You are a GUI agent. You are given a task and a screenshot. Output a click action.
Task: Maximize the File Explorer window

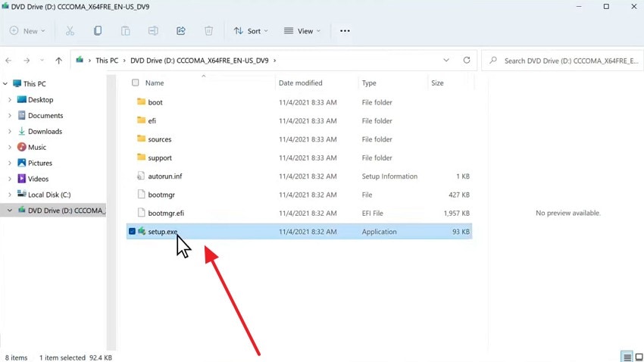tap(606, 7)
